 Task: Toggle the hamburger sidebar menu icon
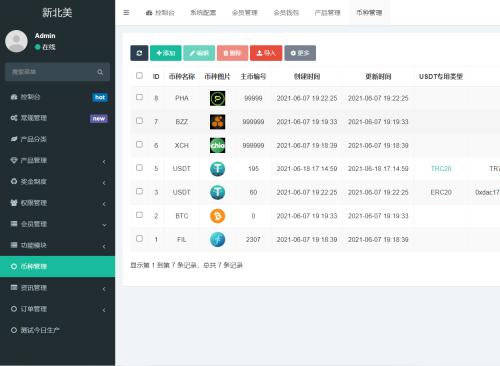[x=126, y=13]
